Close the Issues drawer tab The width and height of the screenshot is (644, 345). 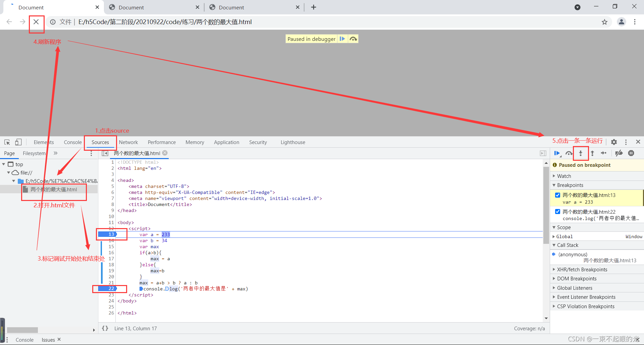tap(59, 339)
